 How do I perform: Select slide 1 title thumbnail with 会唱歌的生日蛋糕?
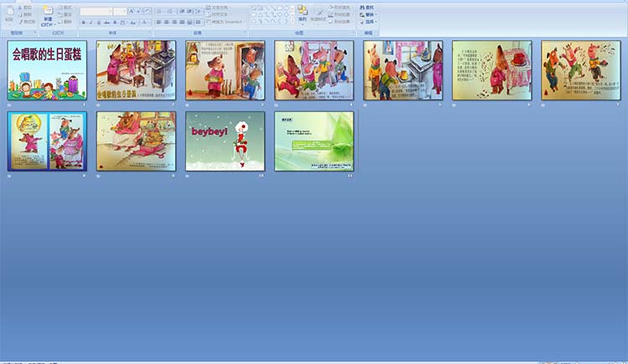[47, 70]
